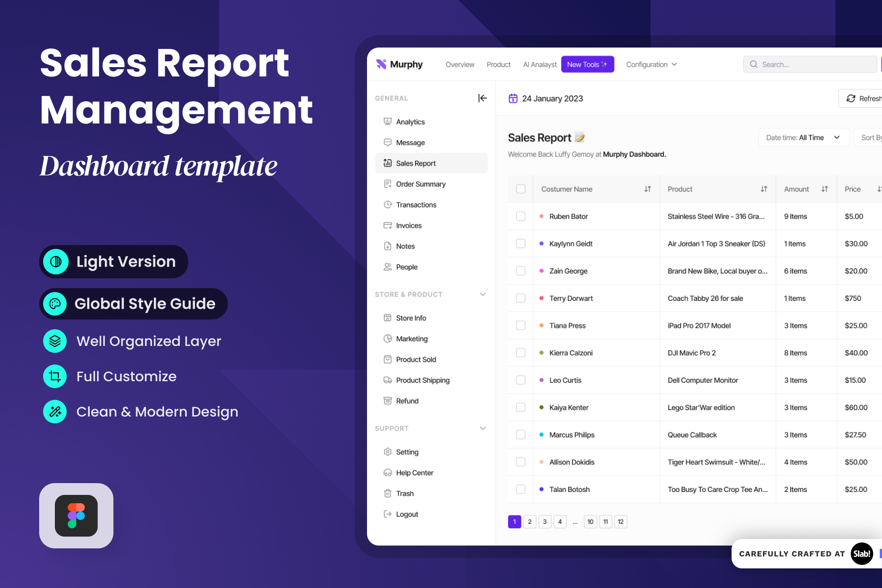Click the sort arrows in Amount column
The image size is (882, 588).
[825, 189]
